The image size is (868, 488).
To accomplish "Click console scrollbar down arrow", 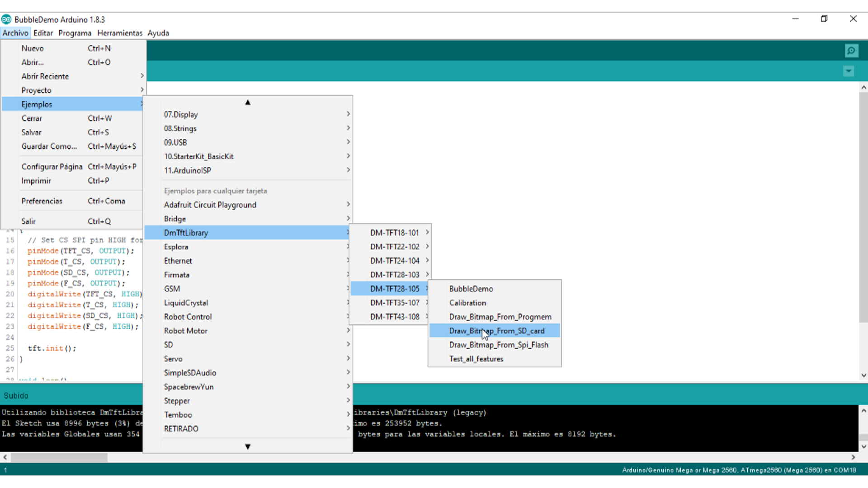I will [863, 446].
